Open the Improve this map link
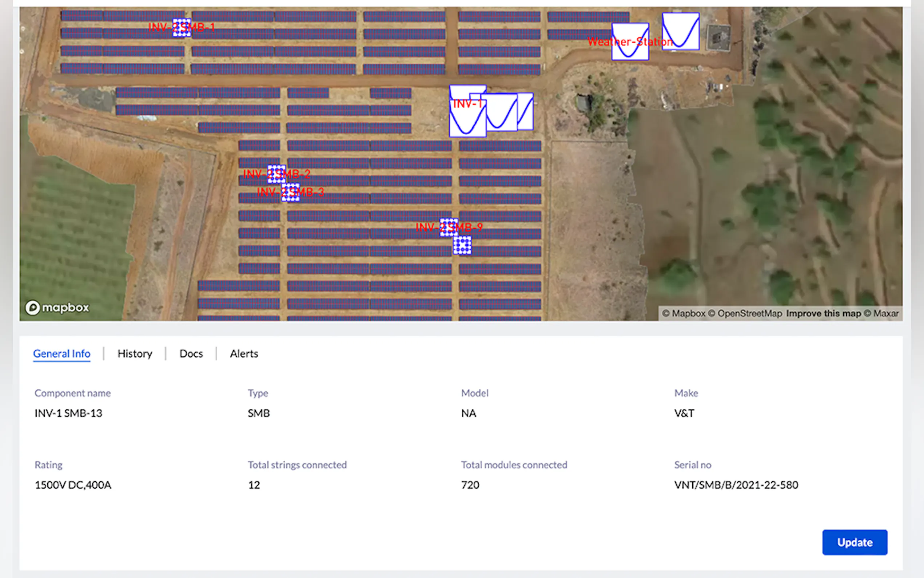The width and height of the screenshot is (924, 578). pos(823,313)
